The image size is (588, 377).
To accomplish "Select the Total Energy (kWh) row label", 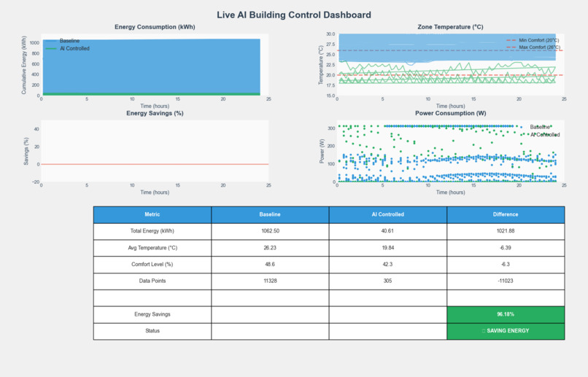I will 152,231.
